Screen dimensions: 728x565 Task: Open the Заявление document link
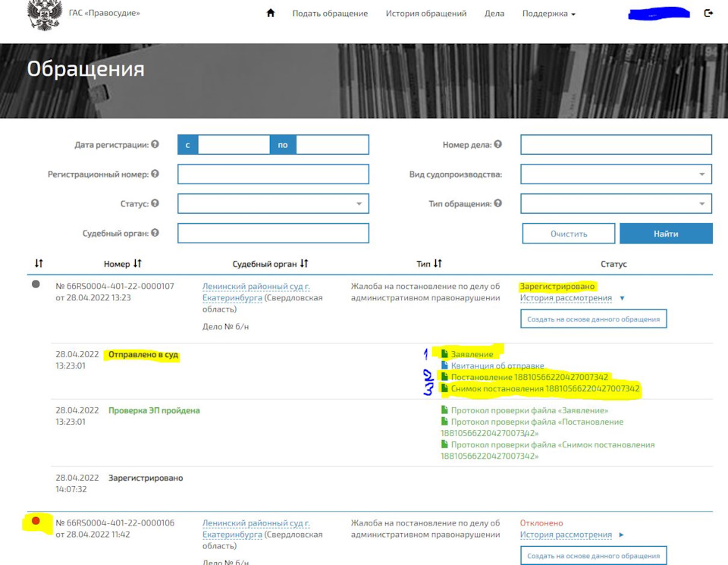[x=472, y=354]
